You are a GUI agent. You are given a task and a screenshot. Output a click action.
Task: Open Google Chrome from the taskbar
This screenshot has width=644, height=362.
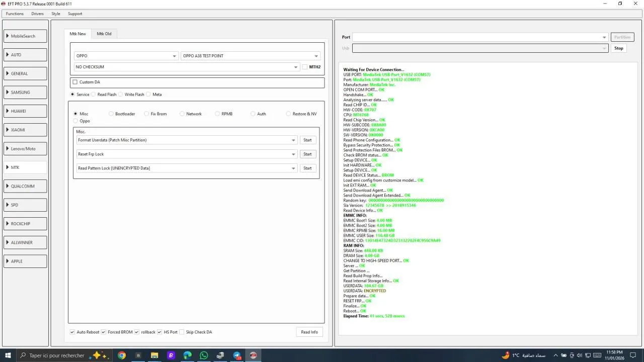pos(121,355)
